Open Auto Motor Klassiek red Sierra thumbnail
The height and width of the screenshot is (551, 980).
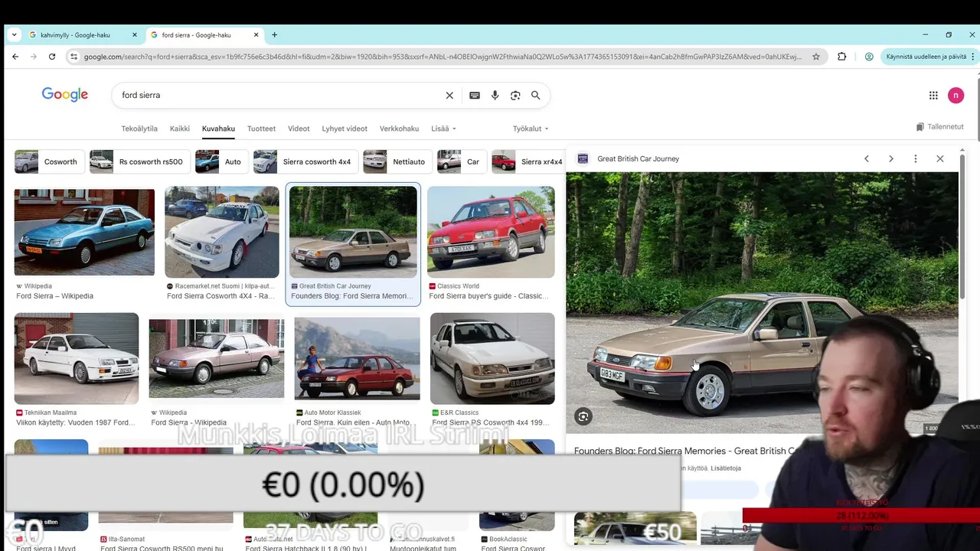357,358
